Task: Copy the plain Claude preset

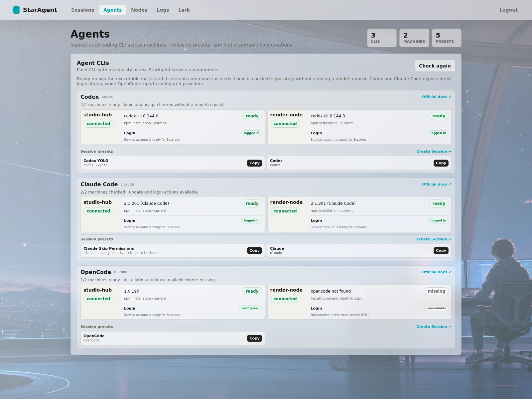Action: click(x=441, y=250)
